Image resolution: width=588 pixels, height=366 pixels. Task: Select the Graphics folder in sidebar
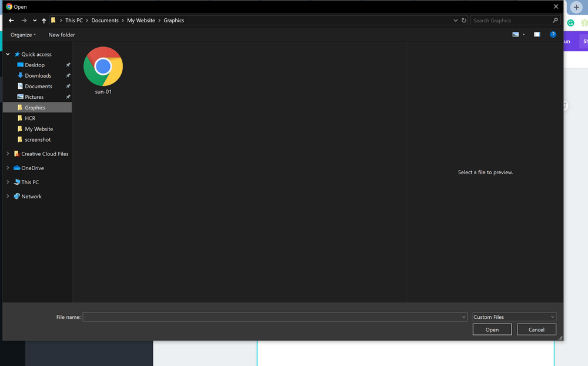[x=36, y=107]
